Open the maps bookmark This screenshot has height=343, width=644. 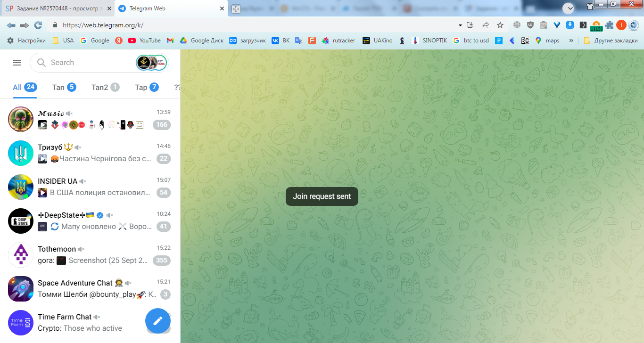[547, 41]
